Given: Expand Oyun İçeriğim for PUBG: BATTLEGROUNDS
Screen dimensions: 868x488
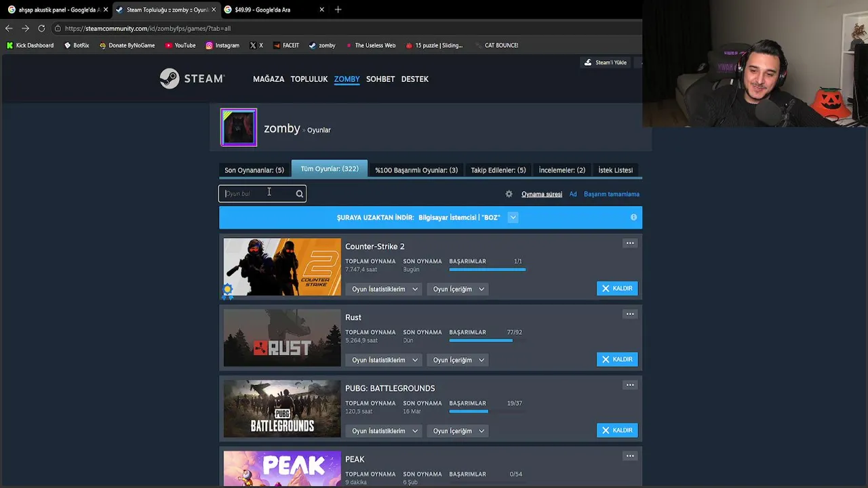Looking at the screenshot, I should coord(458,431).
